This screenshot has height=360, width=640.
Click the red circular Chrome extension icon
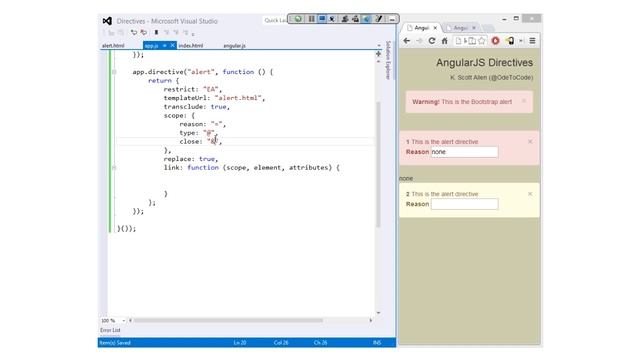[x=496, y=41]
